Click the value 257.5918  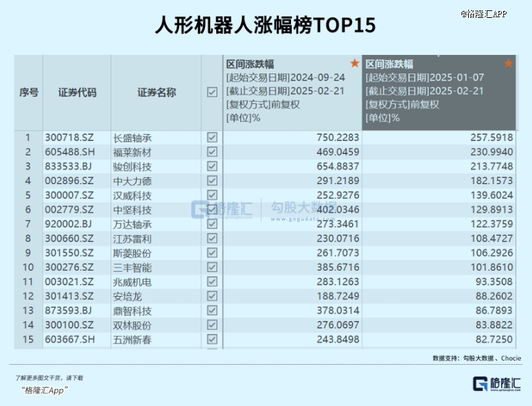[x=491, y=137]
